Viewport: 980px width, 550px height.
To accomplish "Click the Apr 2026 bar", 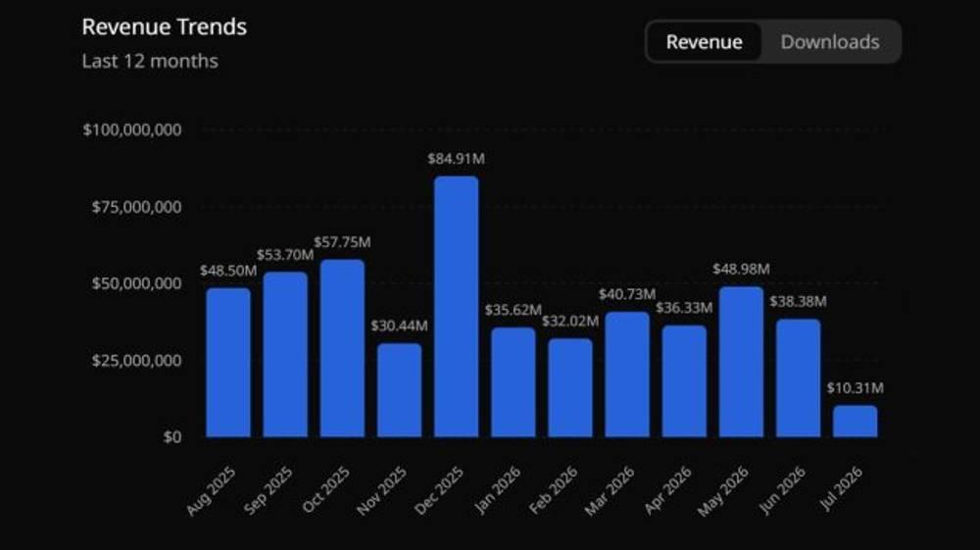I will coord(684,381).
